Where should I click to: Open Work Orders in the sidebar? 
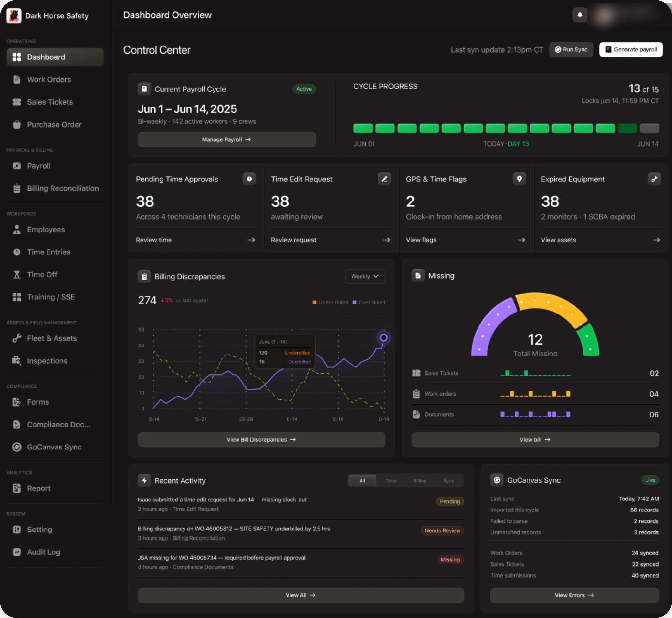pyautogui.click(x=55, y=79)
